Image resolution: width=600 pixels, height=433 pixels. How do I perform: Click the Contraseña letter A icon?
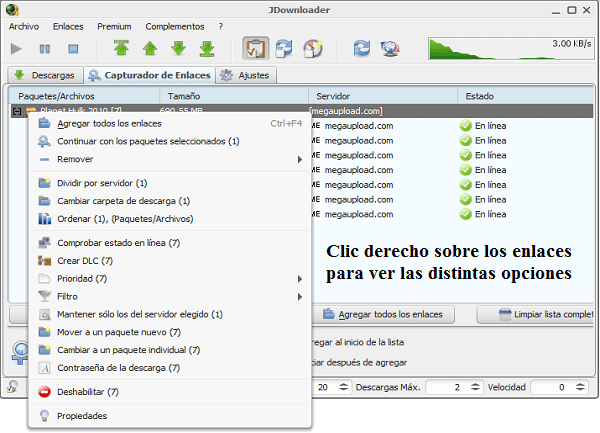click(44, 368)
